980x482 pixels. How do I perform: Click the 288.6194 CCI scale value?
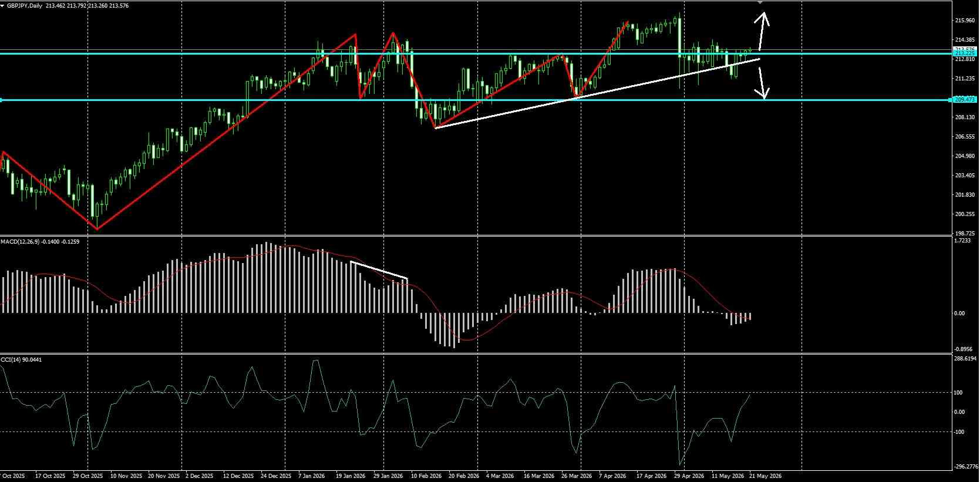click(966, 358)
